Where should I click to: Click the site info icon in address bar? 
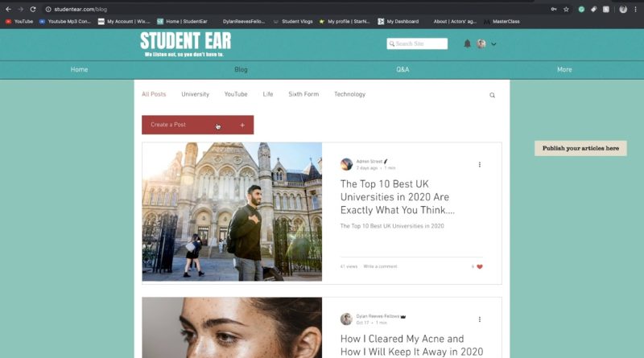[x=48, y=9]
